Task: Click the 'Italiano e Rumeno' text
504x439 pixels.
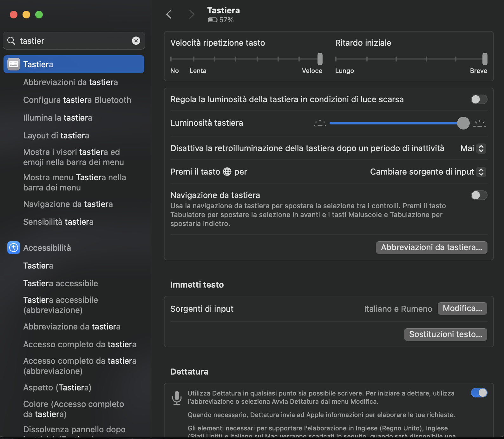Action: pyautogui.click(x=398, y=309)
